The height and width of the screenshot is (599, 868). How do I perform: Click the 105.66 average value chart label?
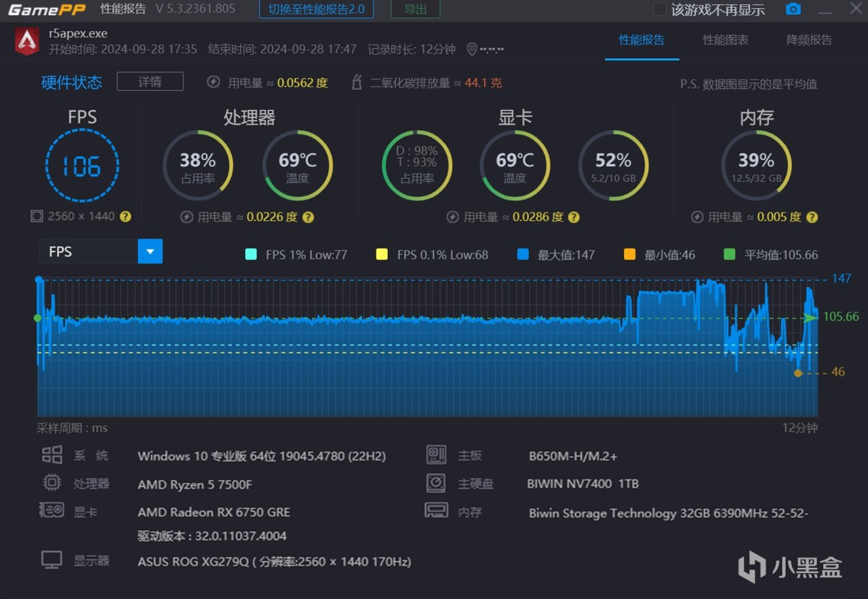(841, 317)
